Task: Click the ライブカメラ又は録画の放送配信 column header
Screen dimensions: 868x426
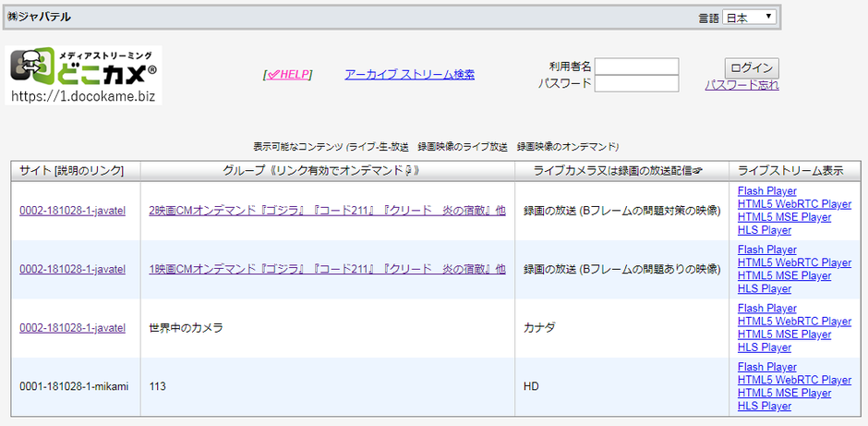Action: click(x=621, y=171)
